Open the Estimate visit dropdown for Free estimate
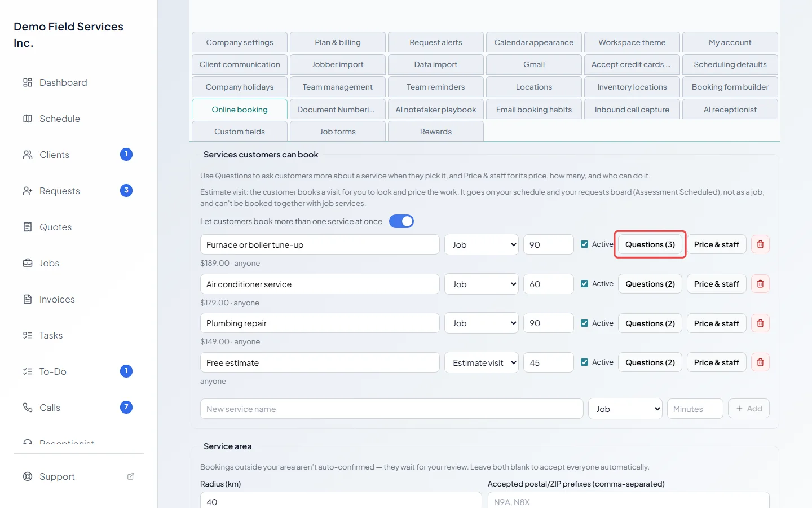The height and width of the screenshot is (508, 812). [482, 362]
